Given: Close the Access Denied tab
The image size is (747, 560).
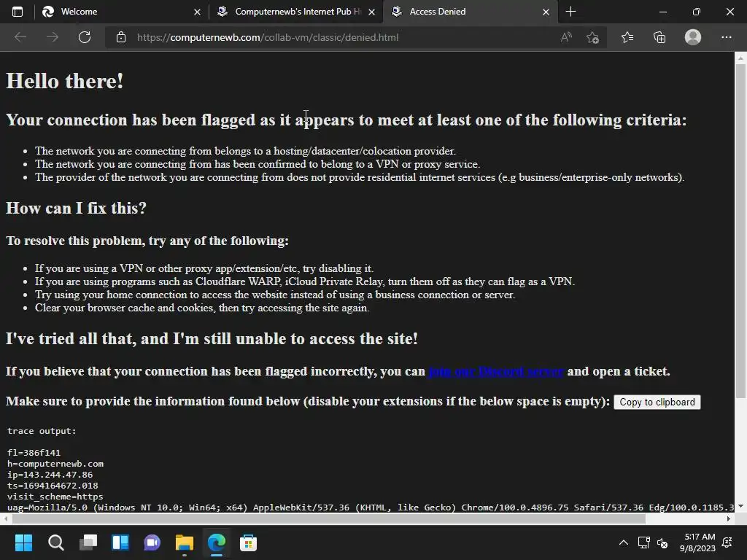Looking at the screenshot, I should [546, 12].
